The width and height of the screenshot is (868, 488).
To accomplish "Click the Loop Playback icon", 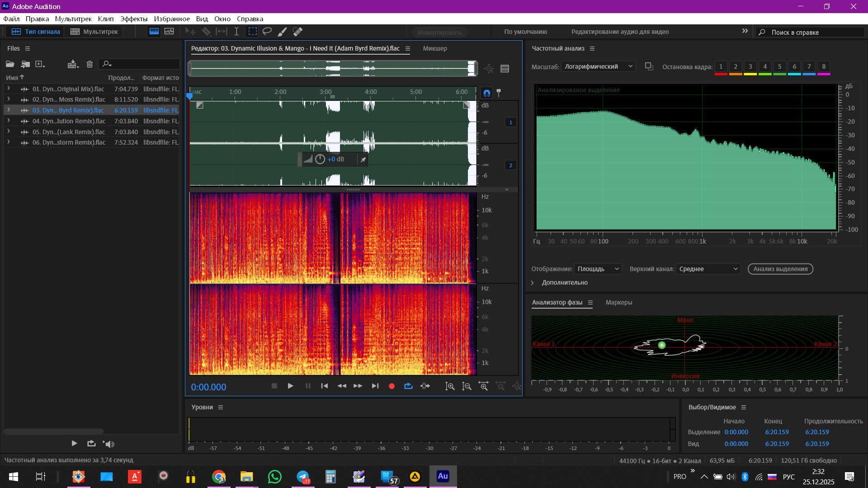I will 408,386.
